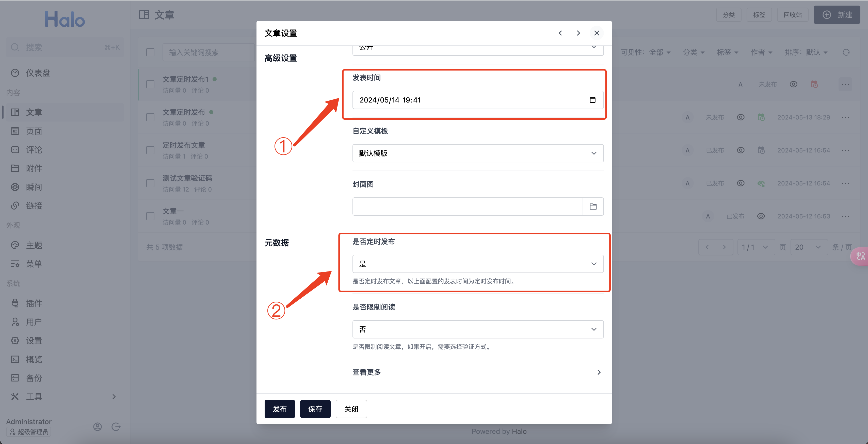Open 回收站 recycle bin button
This screenshot has width=868, height=444.
click(792, 15)
